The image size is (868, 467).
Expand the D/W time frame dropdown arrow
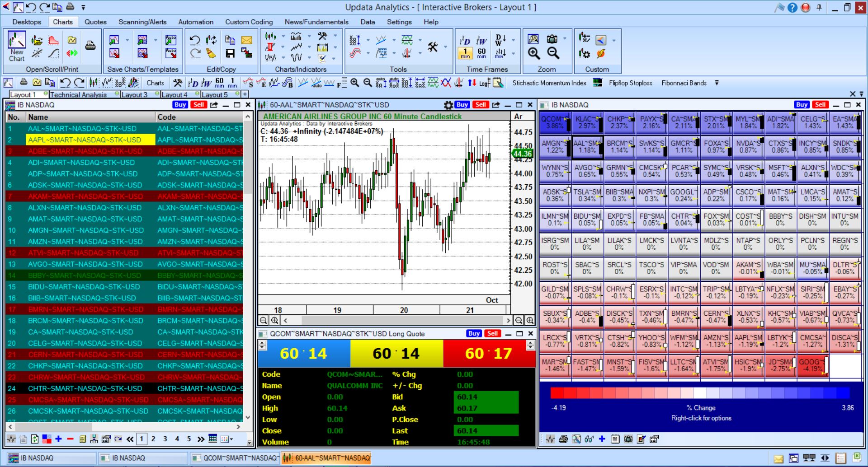tap(513, 40)
